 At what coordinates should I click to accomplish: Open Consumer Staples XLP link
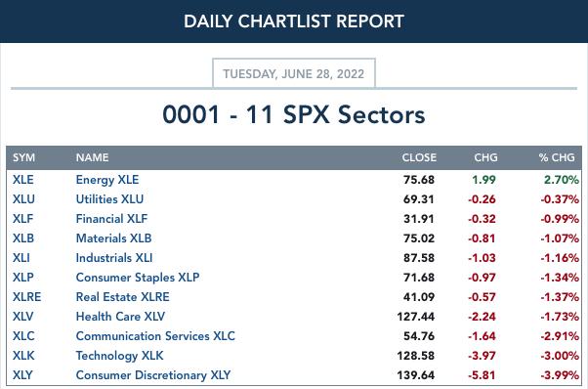(x=138, y=278)
